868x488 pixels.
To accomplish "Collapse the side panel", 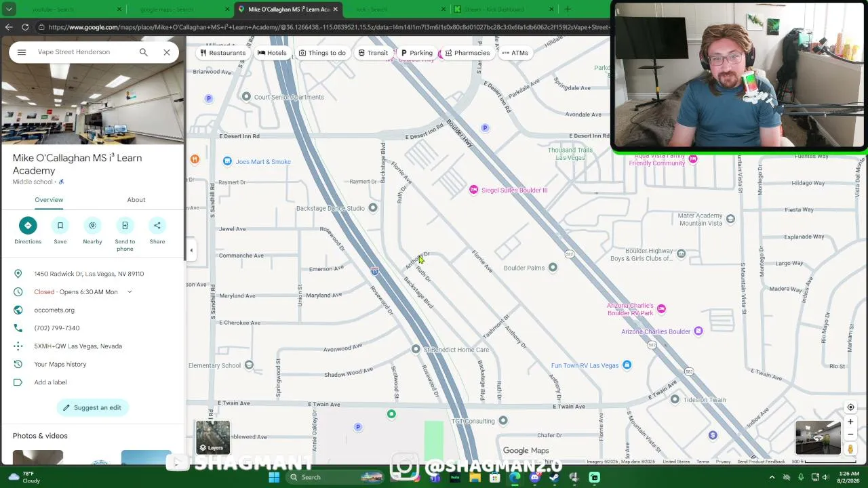I will click(191, 251).
